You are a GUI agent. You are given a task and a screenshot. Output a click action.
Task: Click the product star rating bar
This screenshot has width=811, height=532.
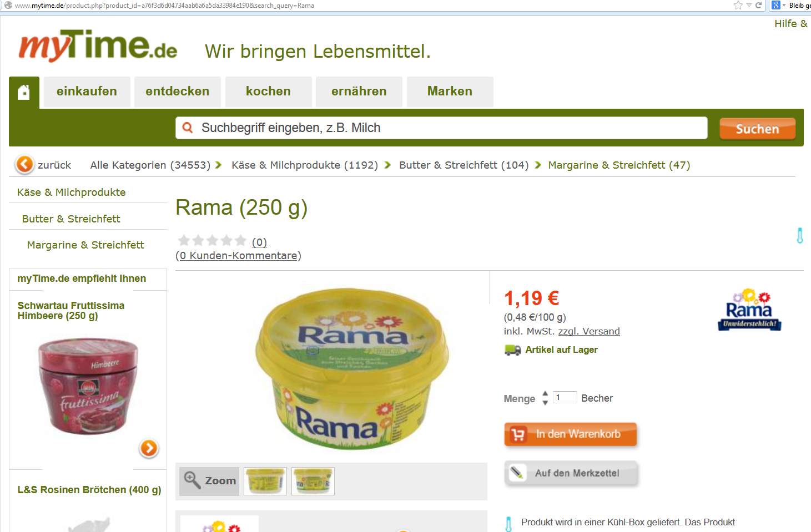(x=211, y=240)
